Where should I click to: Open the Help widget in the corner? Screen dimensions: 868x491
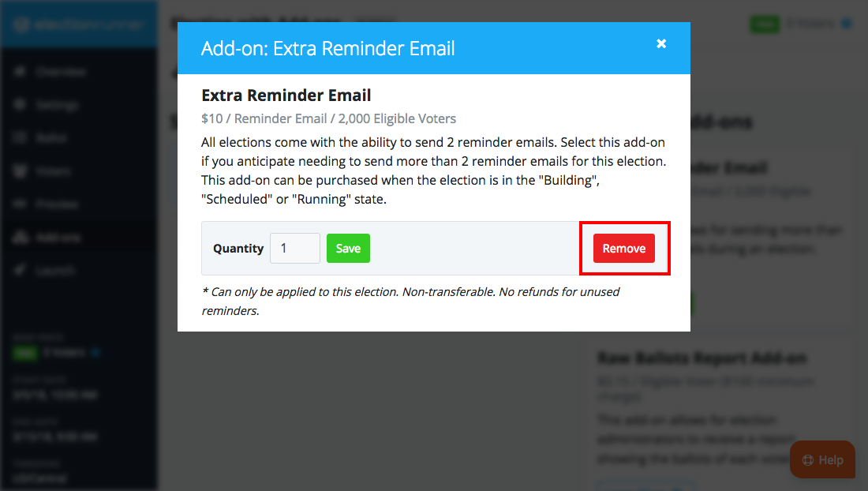tap(822, 459)
